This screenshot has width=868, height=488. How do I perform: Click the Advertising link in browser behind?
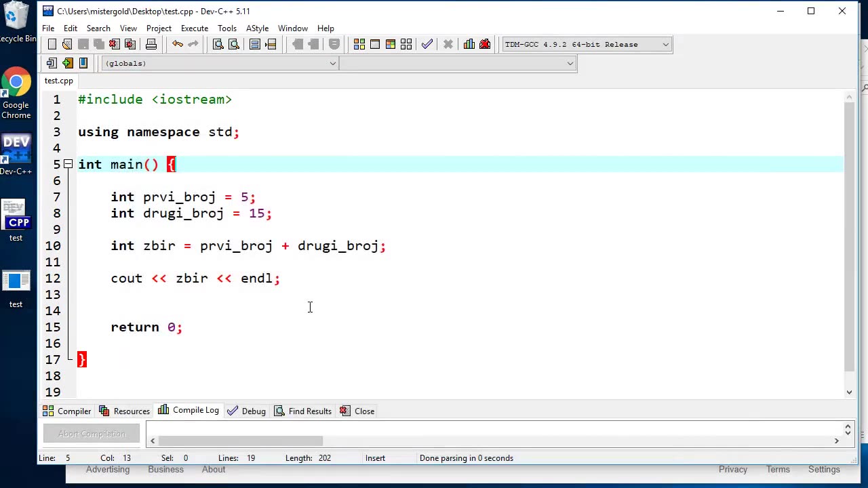click(x=108, y=470)
